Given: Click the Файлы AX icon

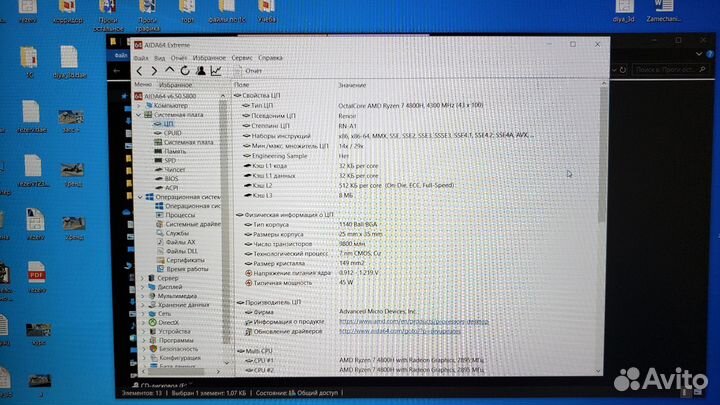Looking at the screenshot, I should (x=160, y=242).
